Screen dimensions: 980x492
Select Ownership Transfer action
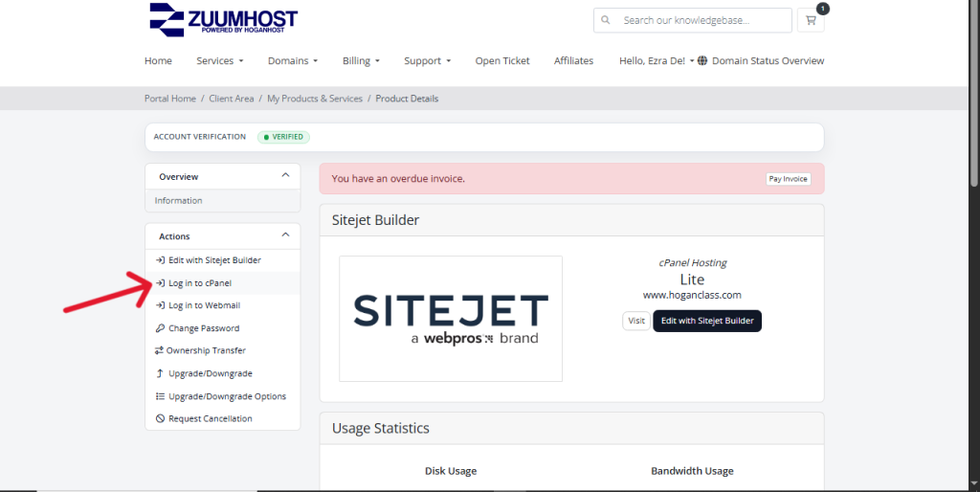222,350
